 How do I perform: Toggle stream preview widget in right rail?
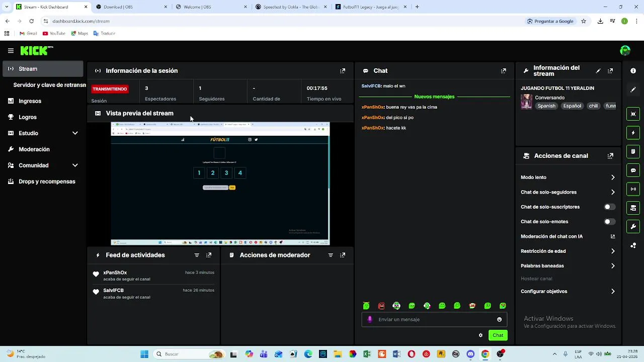(633, 114)
